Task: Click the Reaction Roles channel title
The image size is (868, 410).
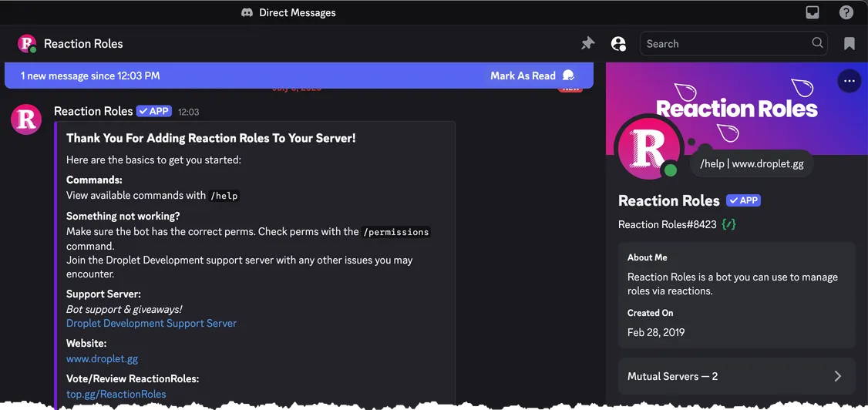Action: pos(83,44)
